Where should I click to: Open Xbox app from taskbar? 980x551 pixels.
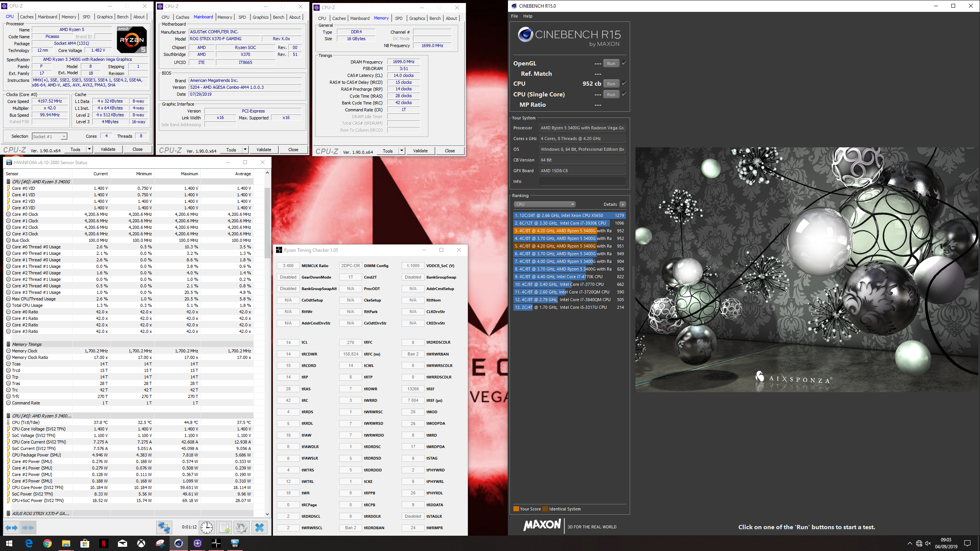pos(141,543)
